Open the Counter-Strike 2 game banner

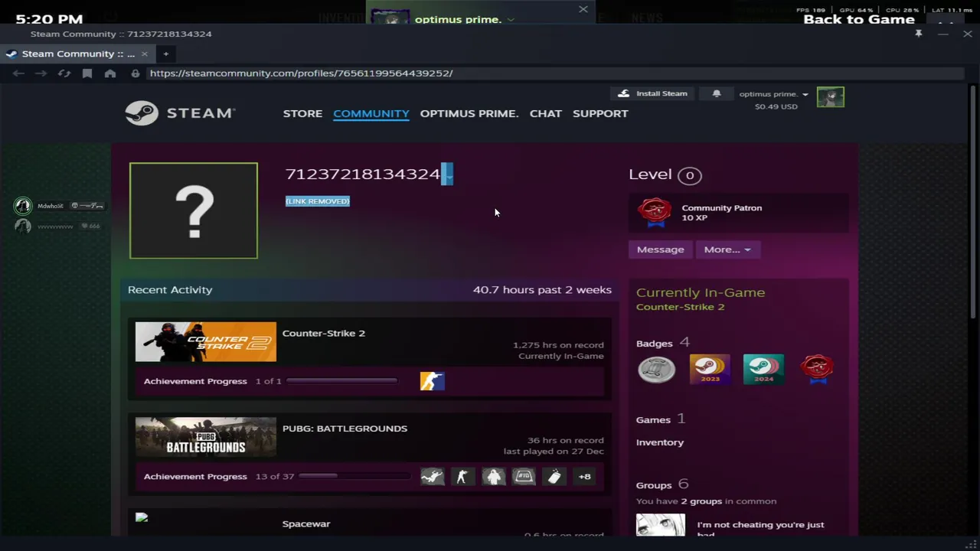pyautogui.click(x=206, y=342)
